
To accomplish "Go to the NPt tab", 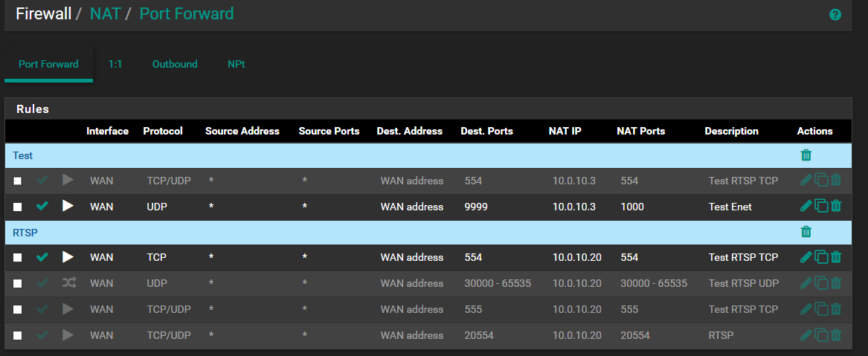I will (236, 64).
